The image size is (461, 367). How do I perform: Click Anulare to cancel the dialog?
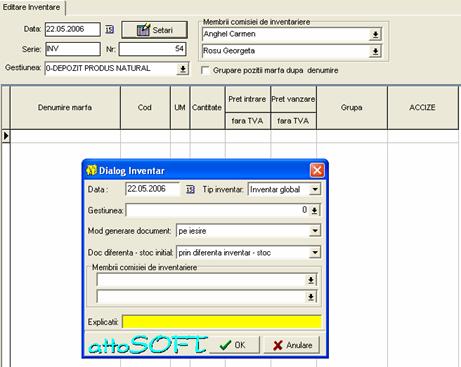click(x=292, y=345)
